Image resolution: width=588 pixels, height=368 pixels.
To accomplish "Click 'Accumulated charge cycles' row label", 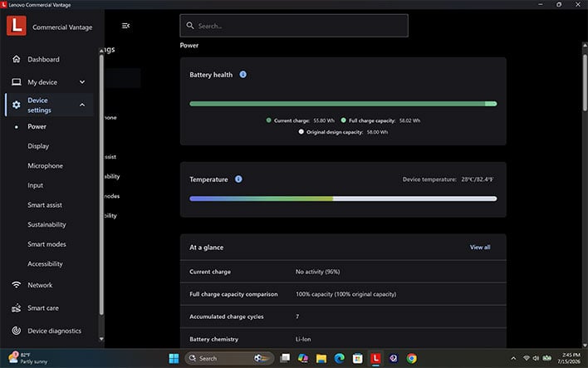I will tap(227, 316).
